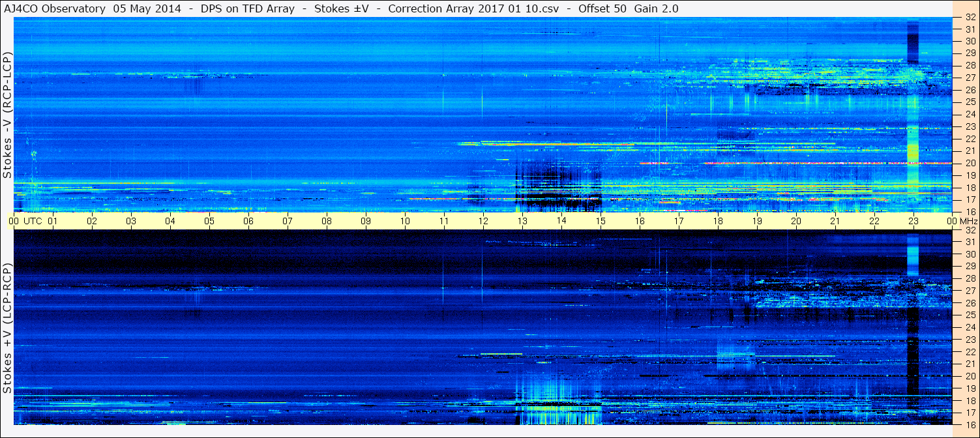Select the 16 hour marker on UTC time axis
The image size is (980, 438).
point(640,221)
